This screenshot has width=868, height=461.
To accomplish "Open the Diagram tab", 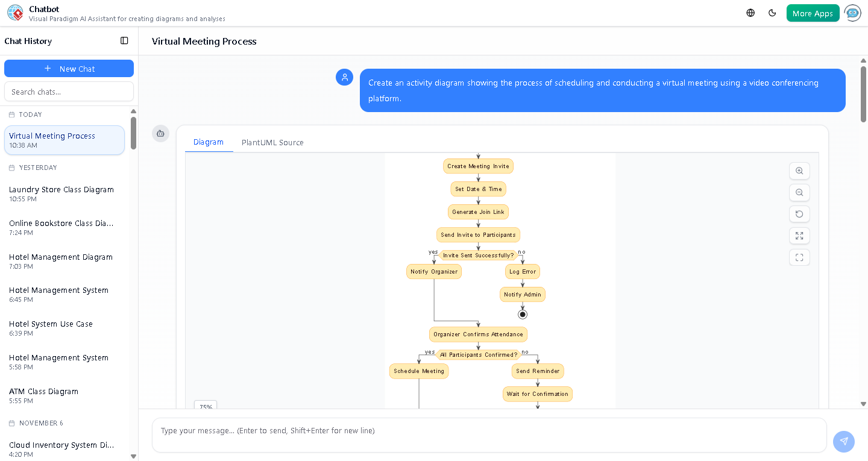I will 209,142.
